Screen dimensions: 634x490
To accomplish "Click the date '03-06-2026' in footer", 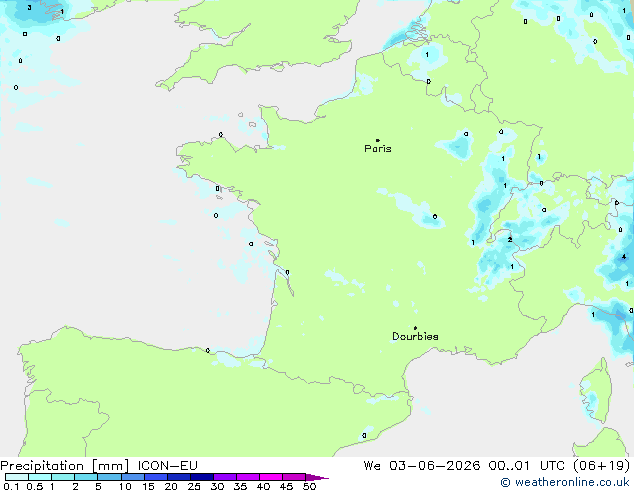I will (x=435, y=466).
